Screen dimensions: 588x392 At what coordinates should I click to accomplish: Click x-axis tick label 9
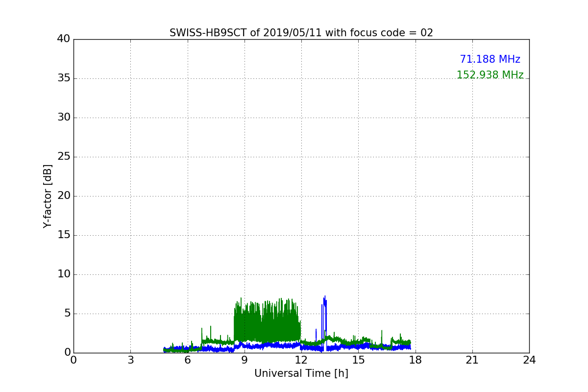[x=245, y=360]
